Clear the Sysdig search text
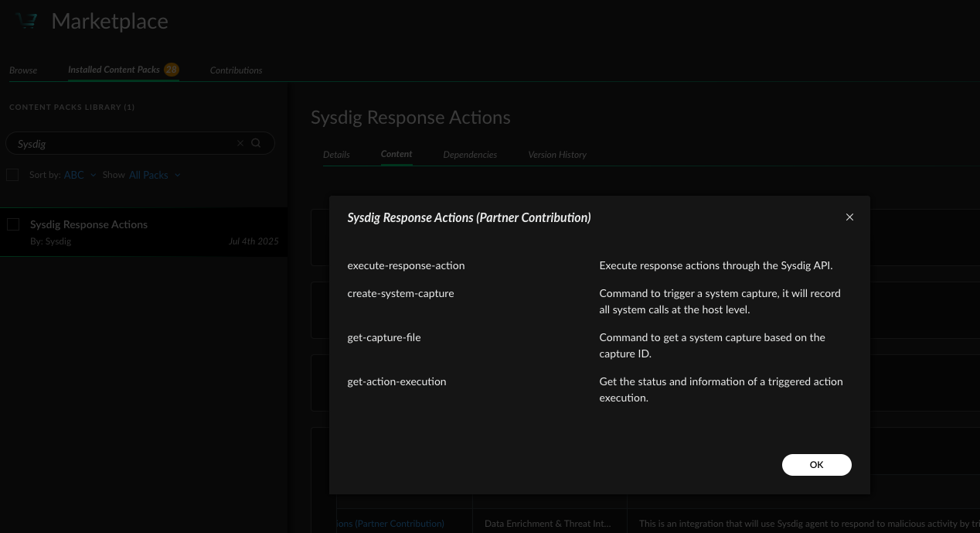 click(x=240, y=143)
